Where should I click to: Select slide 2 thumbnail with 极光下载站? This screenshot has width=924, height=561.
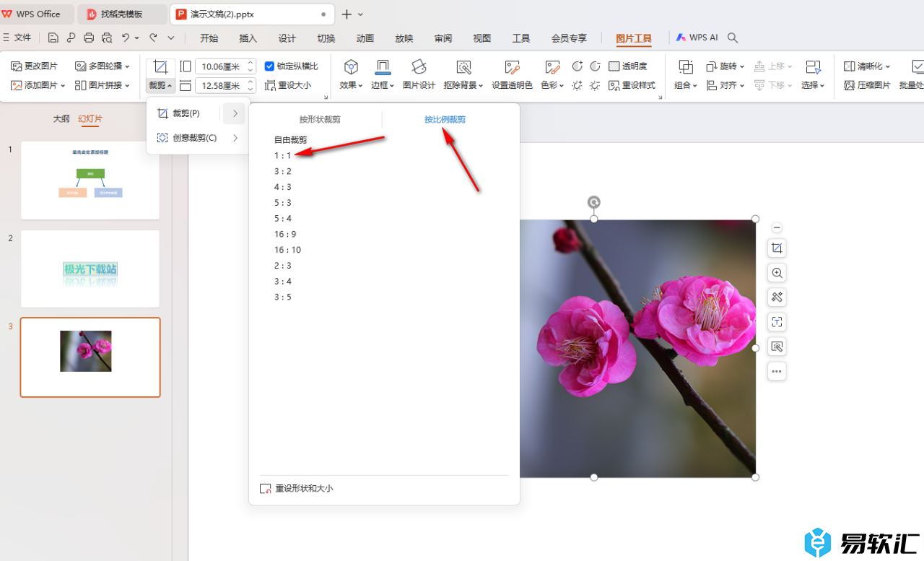click(x=90, y=269)
